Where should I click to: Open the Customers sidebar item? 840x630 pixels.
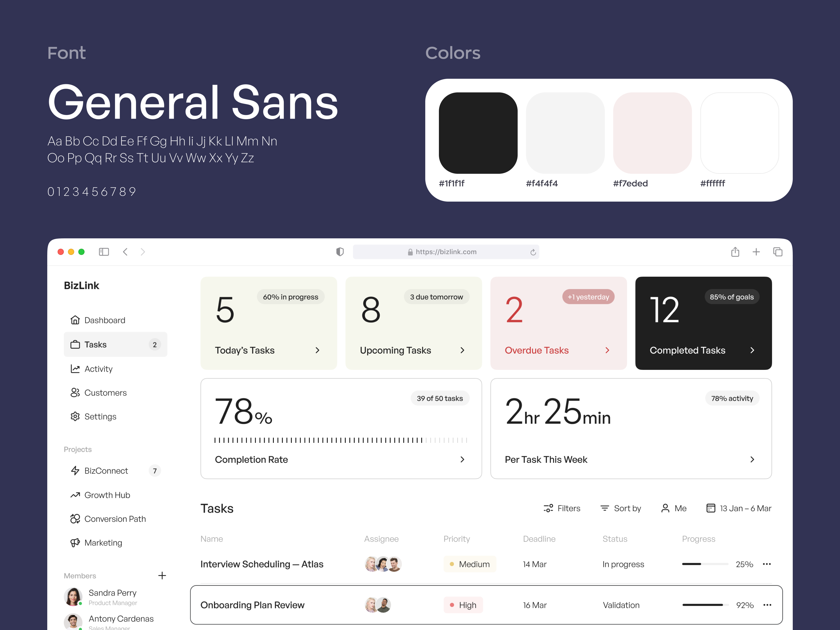coord(105,393)
